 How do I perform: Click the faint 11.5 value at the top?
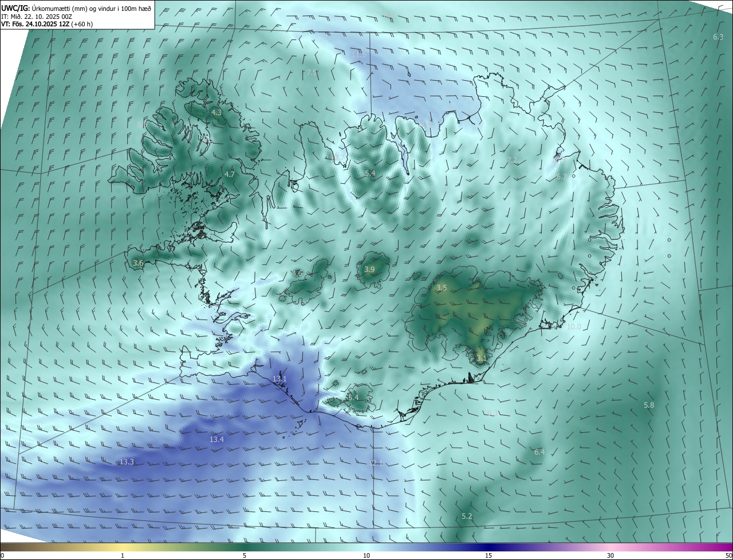click(x=359, y=54)
